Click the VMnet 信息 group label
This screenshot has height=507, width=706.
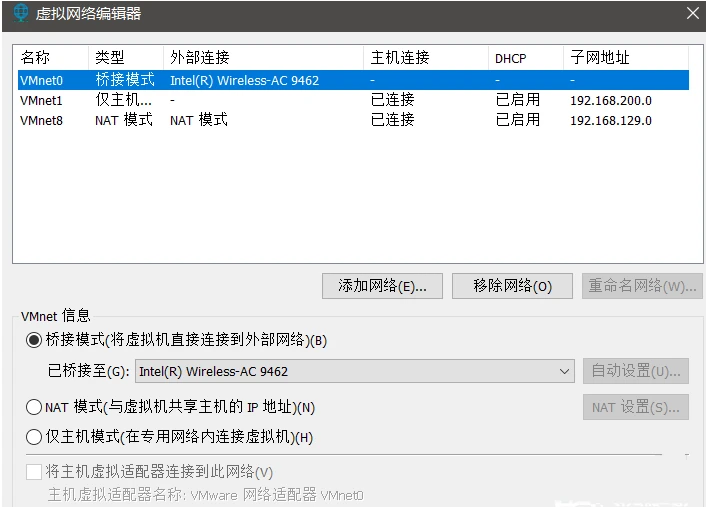(x=56, y=316)
